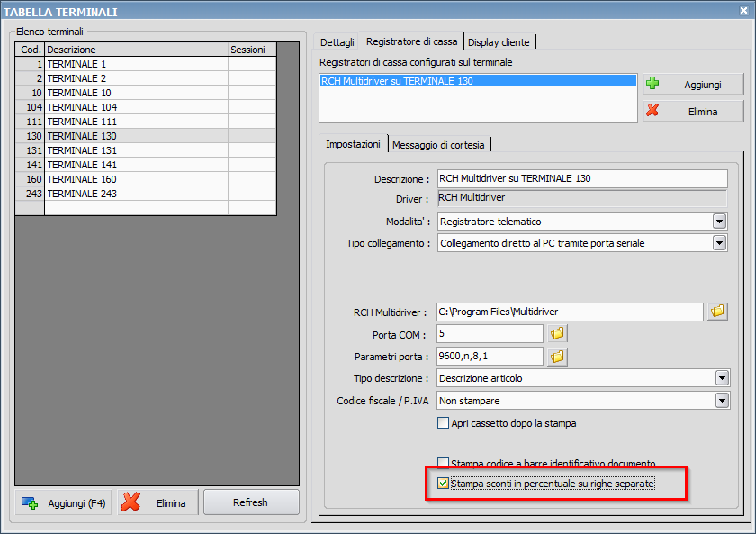Click the red X icon beside cash register Elimina
Screen dimensions: 756x534
[x=652, y=111]
